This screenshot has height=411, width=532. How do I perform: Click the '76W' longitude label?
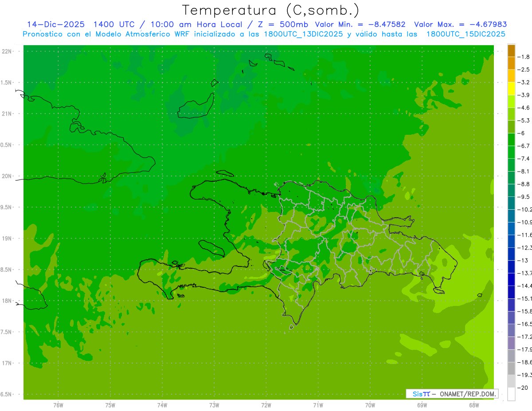coord(58,405)
